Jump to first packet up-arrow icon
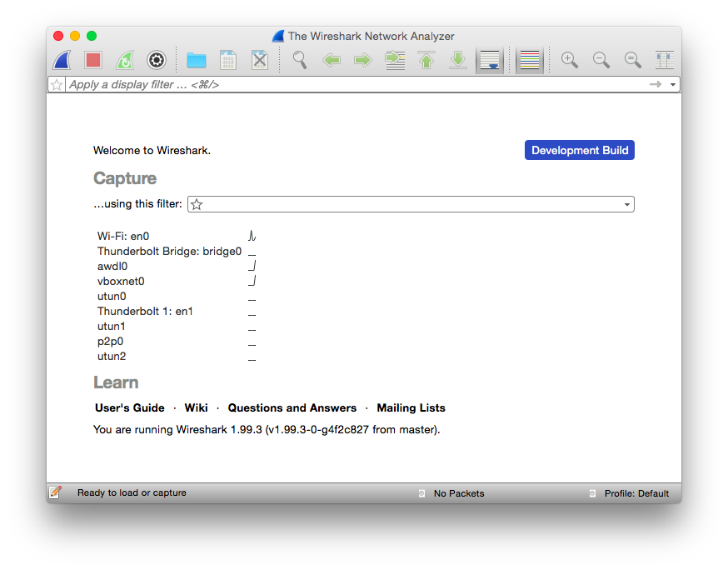This screenshot has width=728, height=570. coord(426,60)
